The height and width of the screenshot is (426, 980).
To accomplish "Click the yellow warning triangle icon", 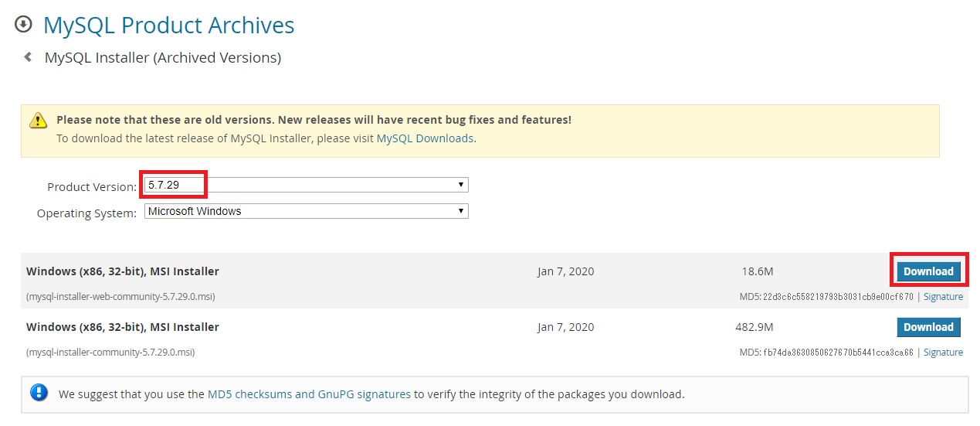I will [x=38, y=121].
